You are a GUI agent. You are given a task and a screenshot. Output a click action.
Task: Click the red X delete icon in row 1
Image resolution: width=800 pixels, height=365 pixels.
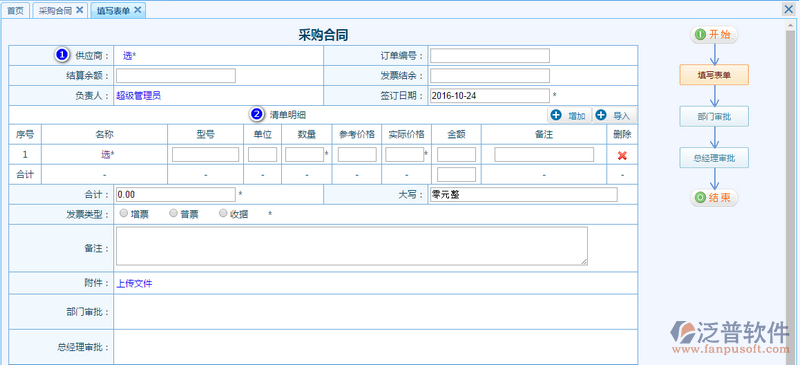(x=622, y=156)
